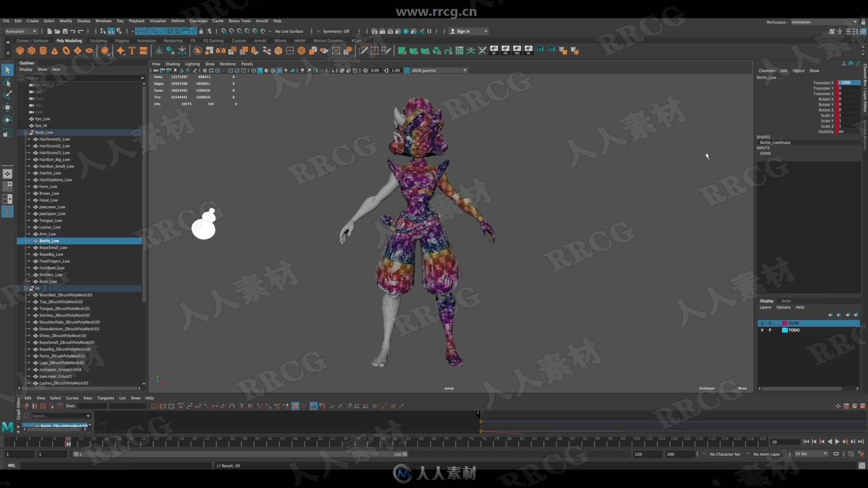Click the Maya logo home icon
The height and width of the screenshot is (488, 868).
coord(8,427)
